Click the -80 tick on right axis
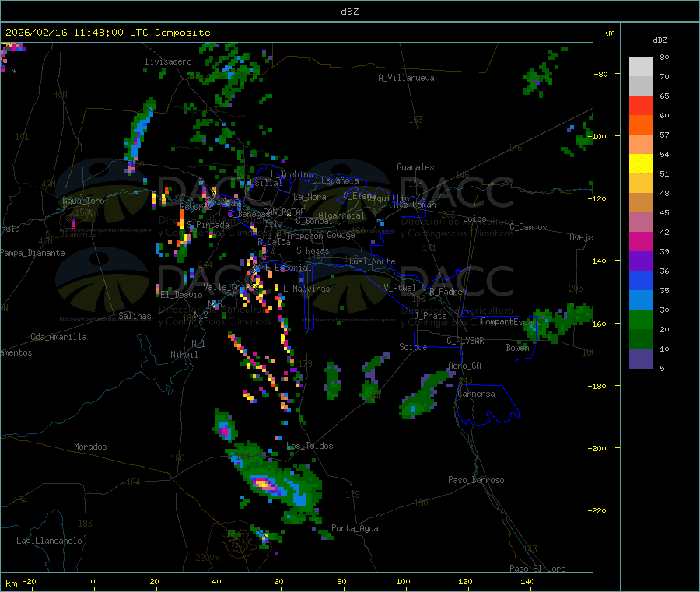Screen dimensions: 700x592 (x=601, y=74)
